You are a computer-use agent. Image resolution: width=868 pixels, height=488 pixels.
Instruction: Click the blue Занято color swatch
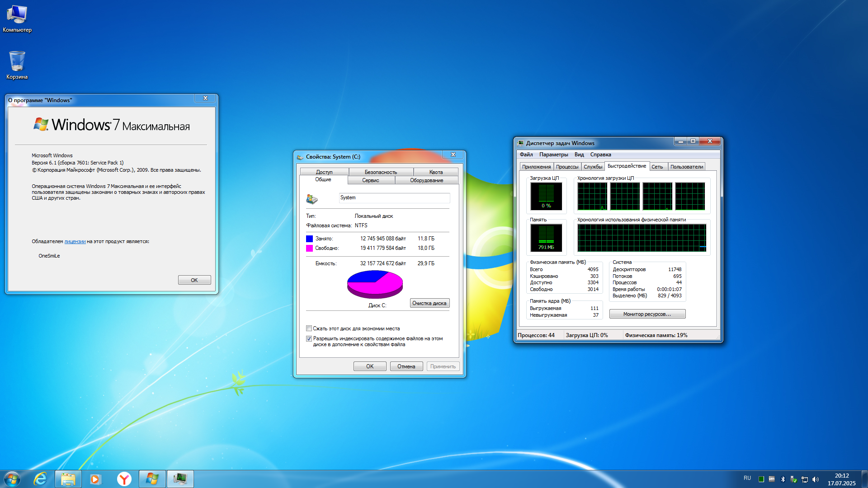point(309,239)
